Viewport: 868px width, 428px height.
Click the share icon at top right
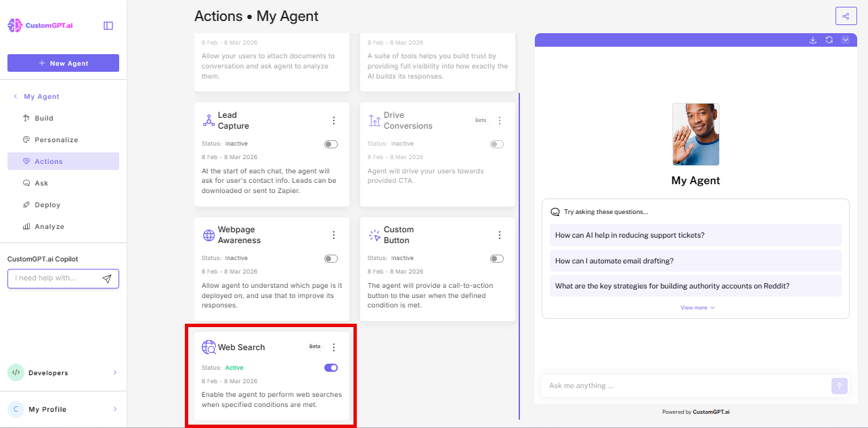pyautogui.click(x=846, y=16)
